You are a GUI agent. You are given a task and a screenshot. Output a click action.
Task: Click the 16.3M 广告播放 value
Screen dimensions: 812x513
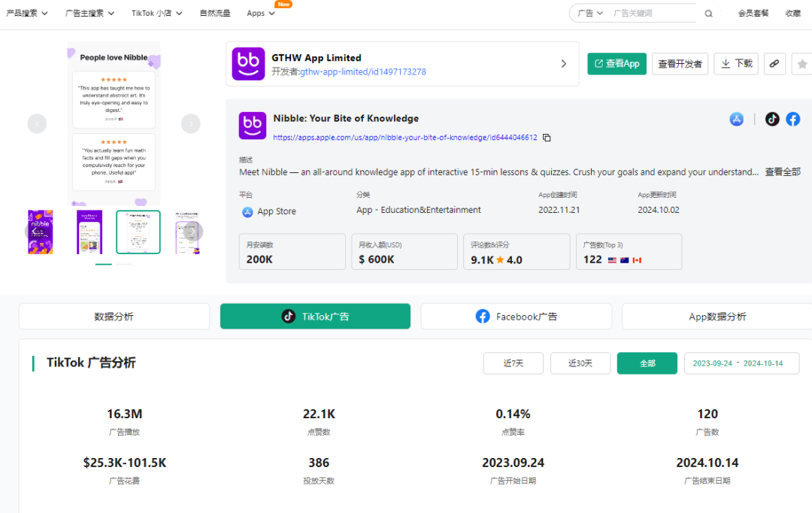pyautogui.click(x=124, y=414)
